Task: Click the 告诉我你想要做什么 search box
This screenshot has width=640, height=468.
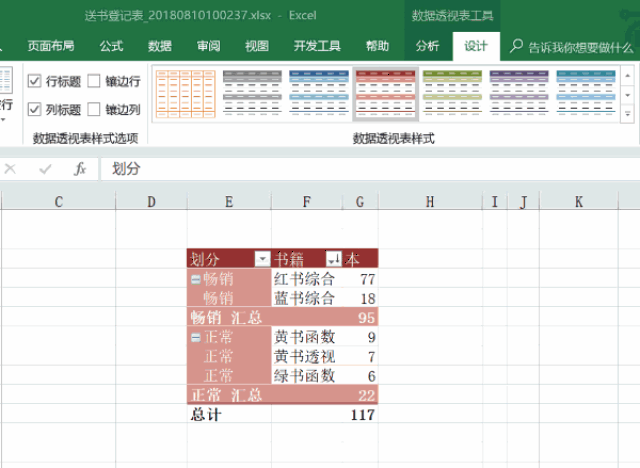Action: click(580, 47)
